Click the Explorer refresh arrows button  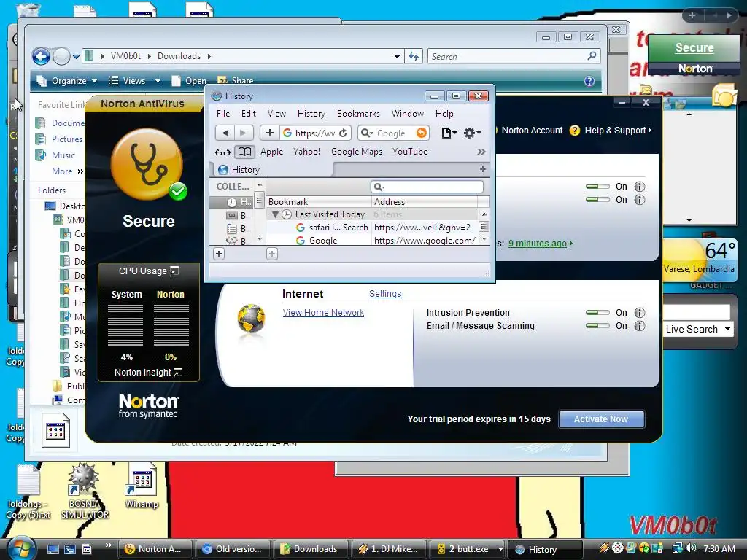click(414, 57)
